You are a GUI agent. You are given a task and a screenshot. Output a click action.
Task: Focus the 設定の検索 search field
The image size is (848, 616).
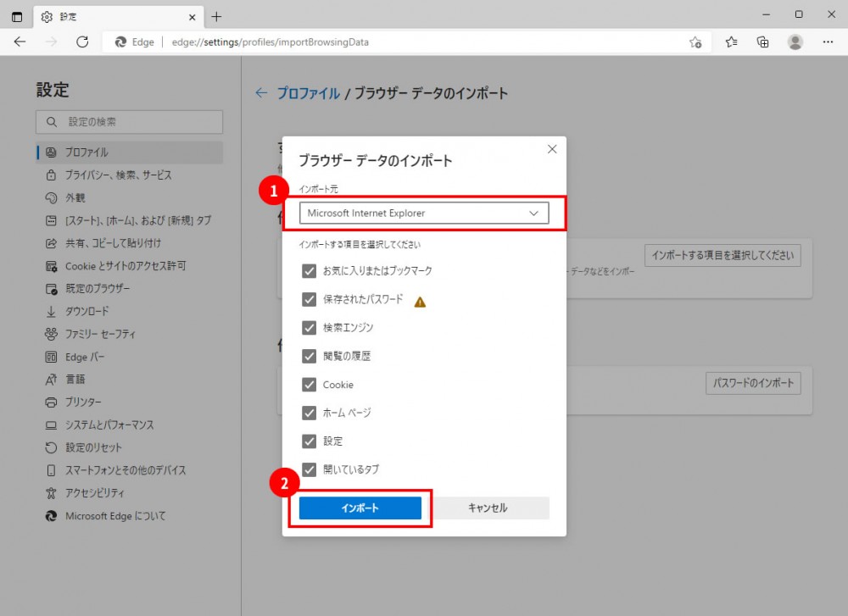pos(129,122)
